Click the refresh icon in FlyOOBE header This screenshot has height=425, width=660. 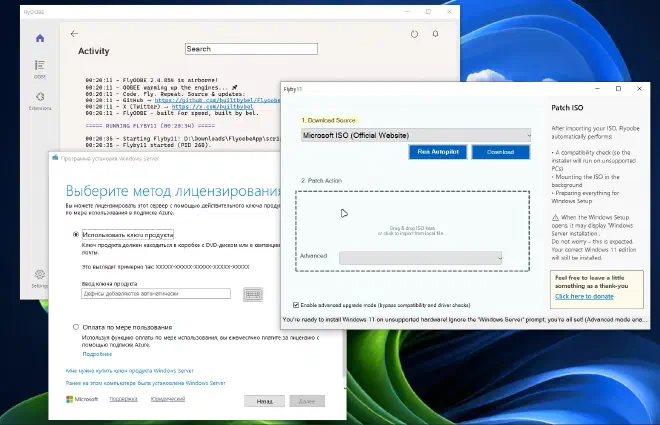coord(414,34)
